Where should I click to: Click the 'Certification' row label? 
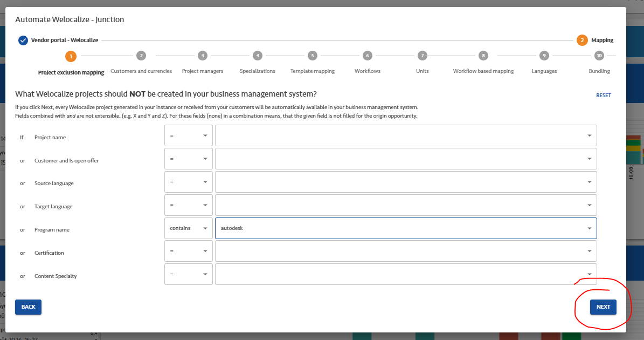49,253
